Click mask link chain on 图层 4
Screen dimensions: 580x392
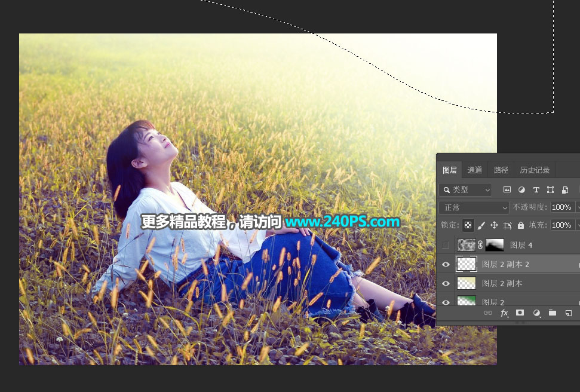tap(480, 244)
